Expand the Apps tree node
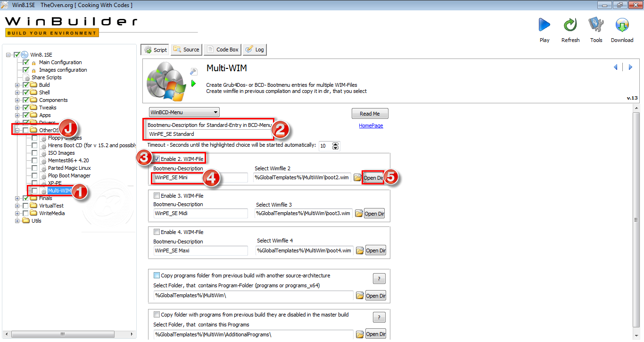Image resolution: width=644 pixels, height=342 pixels. pos(17,115)
